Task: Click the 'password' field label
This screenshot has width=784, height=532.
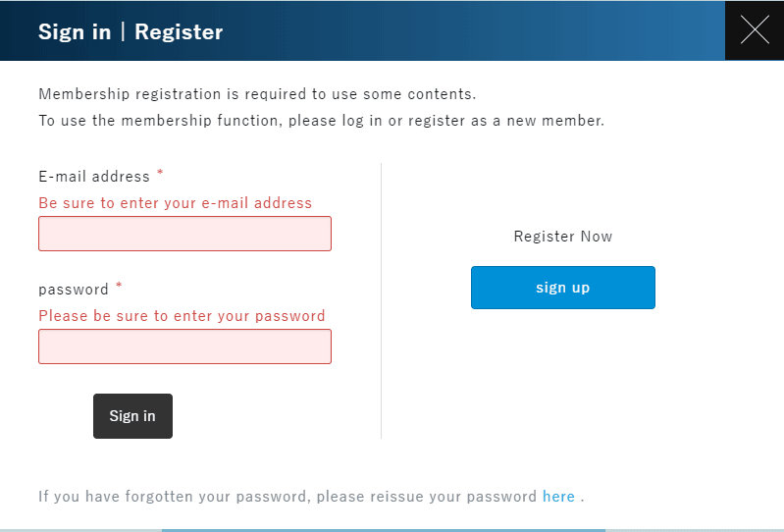Action: tap(74, 290)
